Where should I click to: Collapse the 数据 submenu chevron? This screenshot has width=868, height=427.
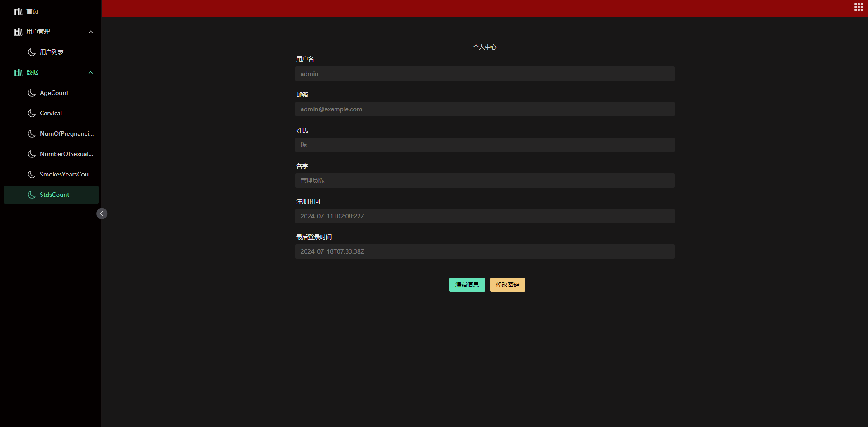pyautogui.click(x=90, y=72)
